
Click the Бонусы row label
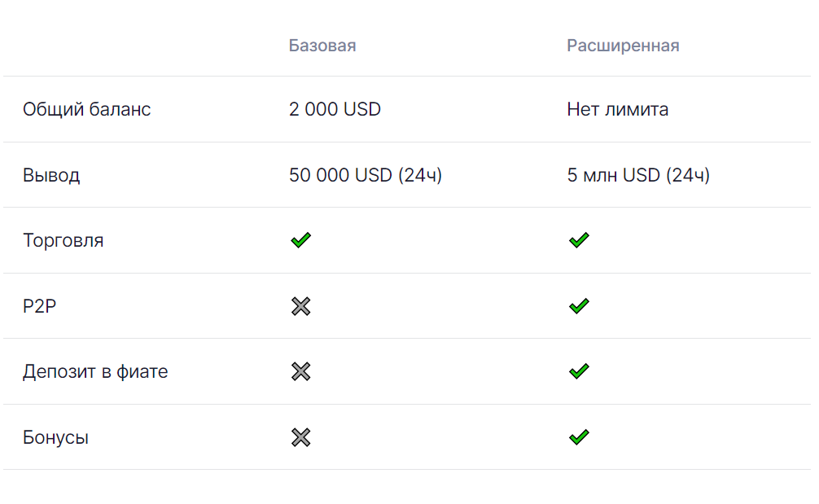(55, 437)
